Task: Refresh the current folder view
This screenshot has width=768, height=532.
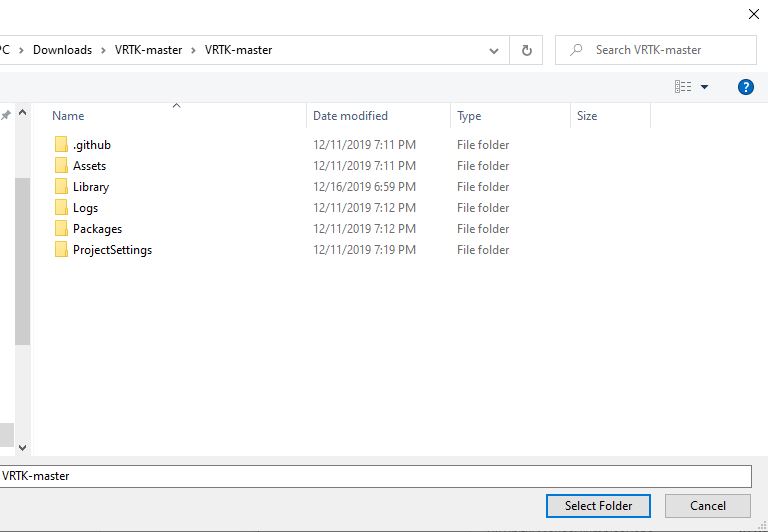Action: pyautogui.click(x=526, y=50)
